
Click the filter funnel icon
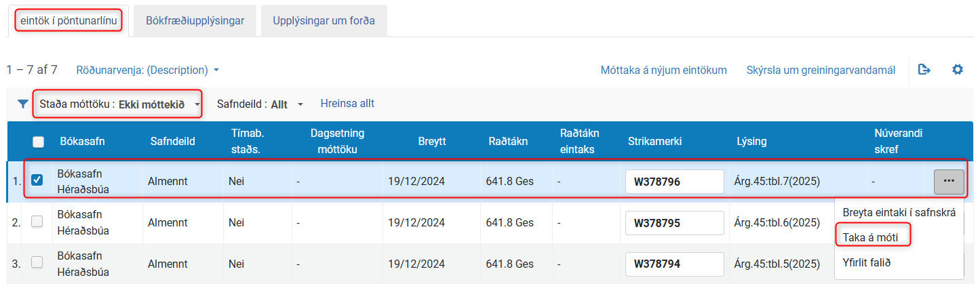(x=23, y=104)
